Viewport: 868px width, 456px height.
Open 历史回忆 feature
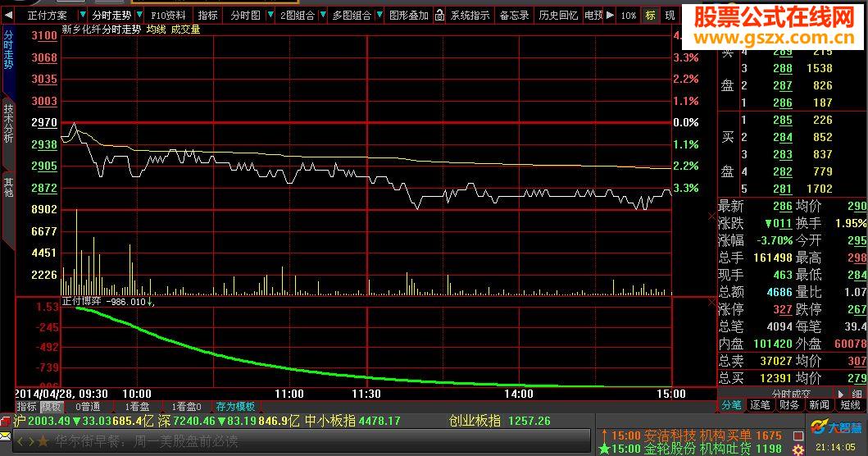(x=558, y=16)
